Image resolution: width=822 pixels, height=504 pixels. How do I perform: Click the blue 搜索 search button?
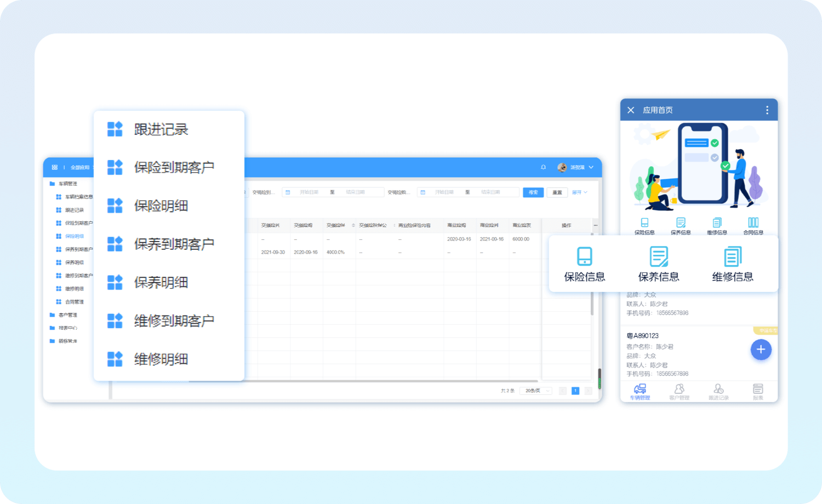(533, 192)
